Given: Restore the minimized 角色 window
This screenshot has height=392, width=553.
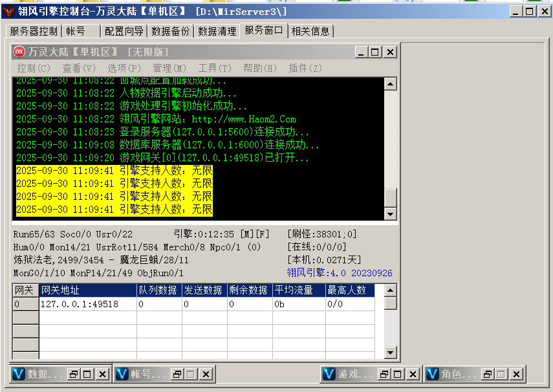Looking at the screenshot, I should (x=488, y=374).
